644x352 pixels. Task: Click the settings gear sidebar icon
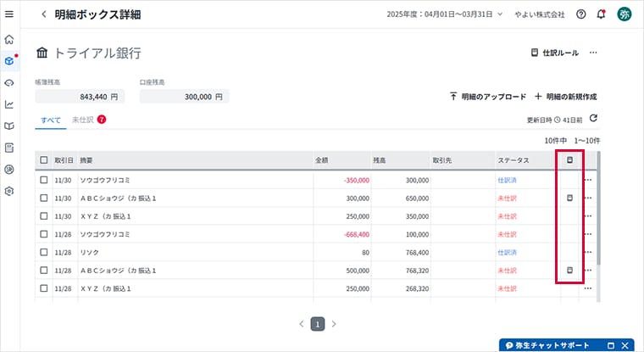click(9, 191)
